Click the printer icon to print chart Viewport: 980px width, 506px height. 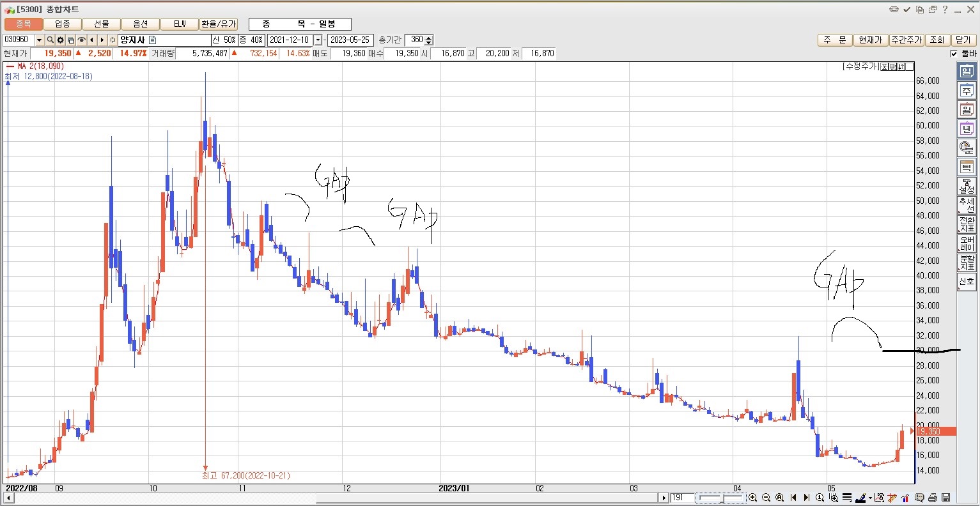[x=933, y=498]
